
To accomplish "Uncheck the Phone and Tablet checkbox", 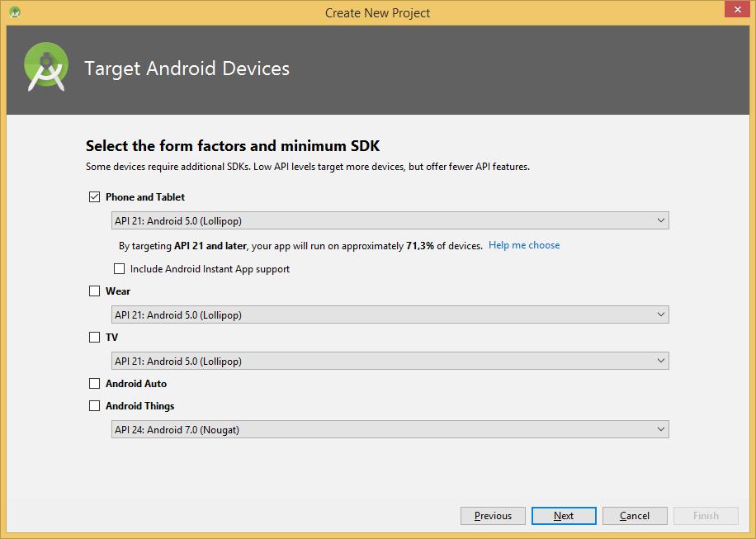I will pyautogui.click(x=94, y=196).
